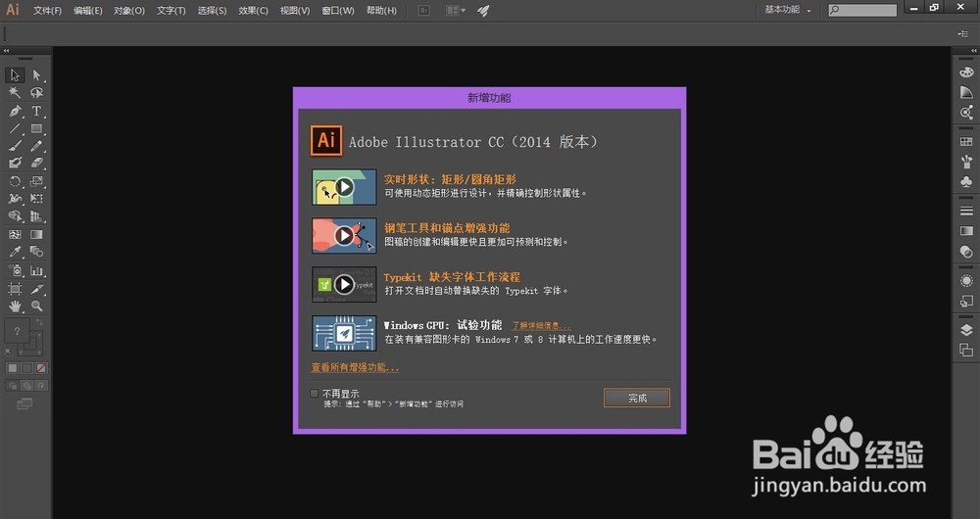Select the Paintbrush tool
Screen dimensions: 980x519
point(15,146)
